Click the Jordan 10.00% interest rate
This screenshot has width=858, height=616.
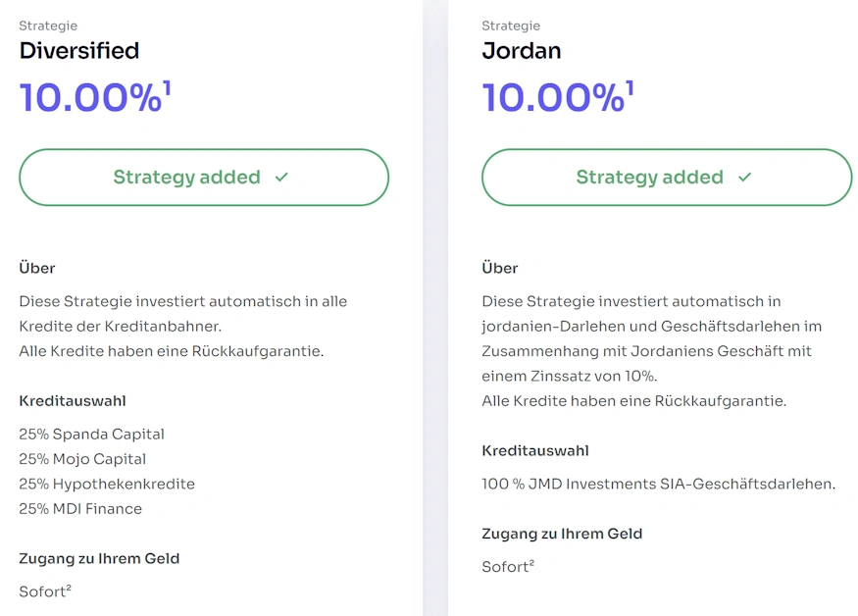(552, 98)
